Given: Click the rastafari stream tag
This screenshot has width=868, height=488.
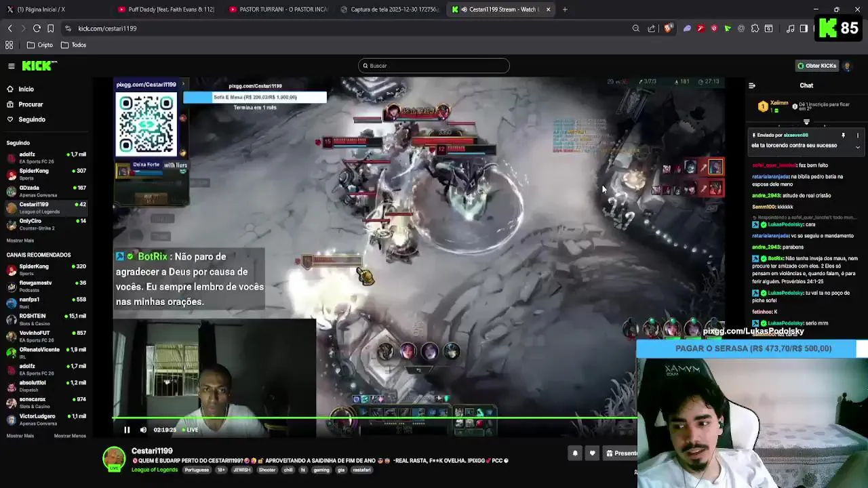Looking at the screenshot, I should pyautogui.click(x=361, y=470).
